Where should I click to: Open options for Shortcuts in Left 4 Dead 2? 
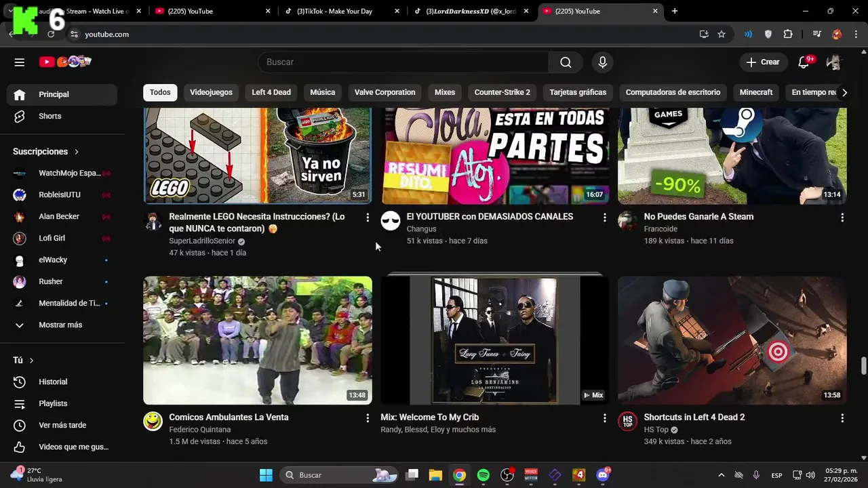coord(842,418)
